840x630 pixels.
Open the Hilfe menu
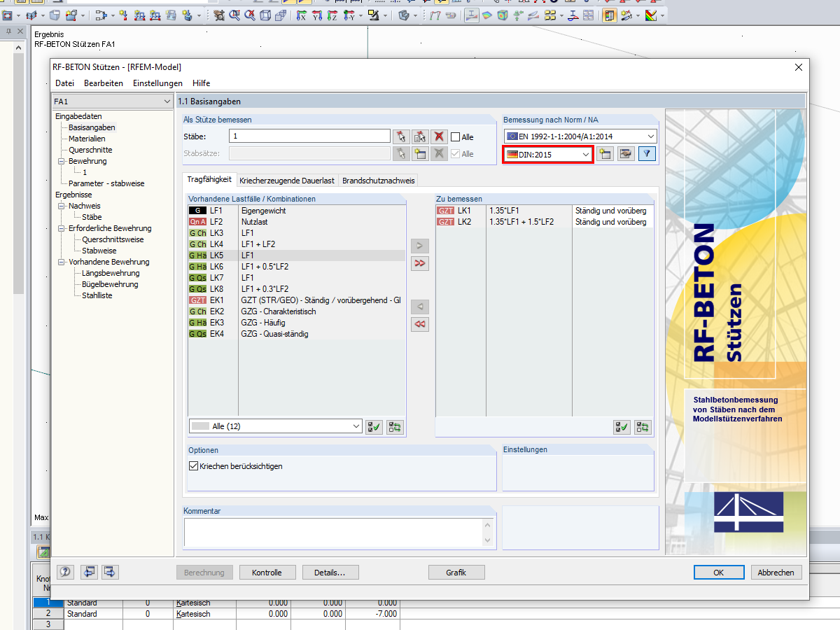pyautogui.click(x=202, y=83)
